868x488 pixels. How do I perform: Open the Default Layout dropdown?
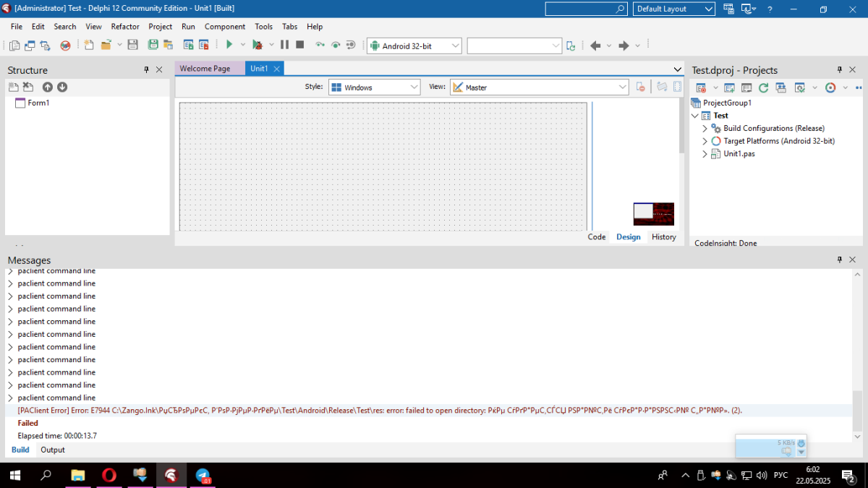point(709,9)
